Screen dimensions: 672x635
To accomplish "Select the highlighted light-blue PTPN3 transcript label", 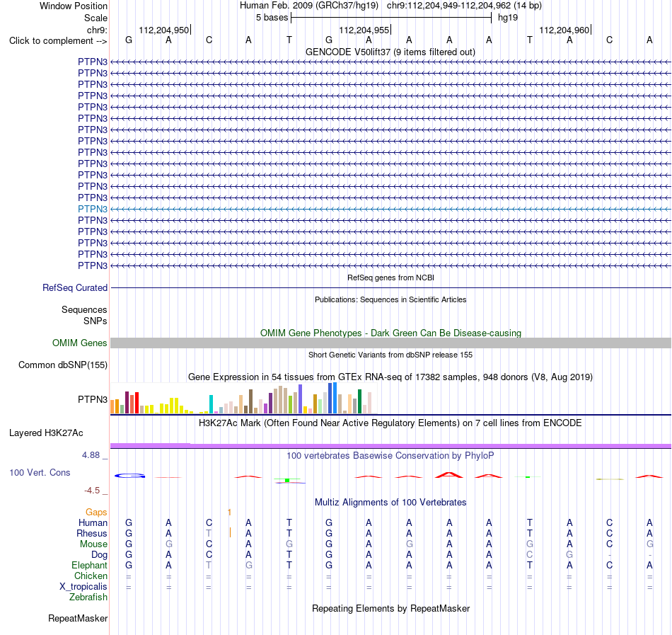I will click(93, 209).
